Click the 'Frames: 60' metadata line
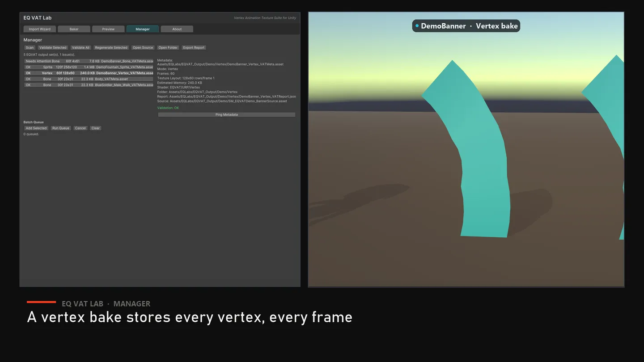 click(166, 74)
